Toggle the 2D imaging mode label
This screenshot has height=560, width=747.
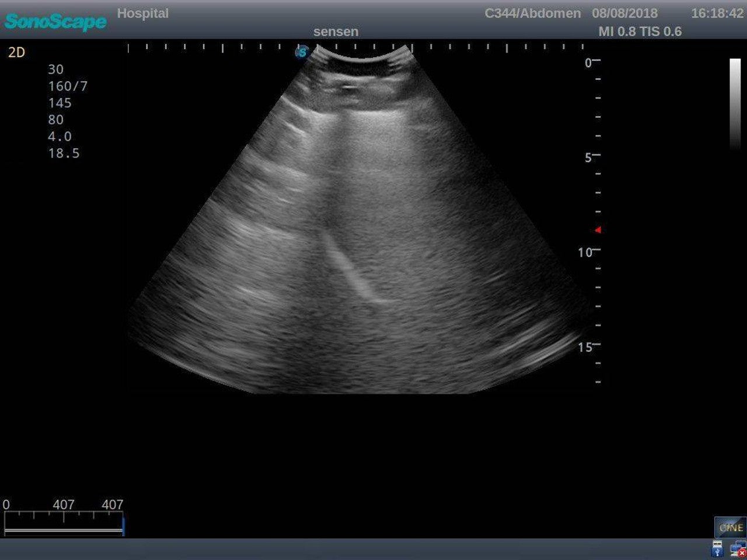[x=16, y=52]
